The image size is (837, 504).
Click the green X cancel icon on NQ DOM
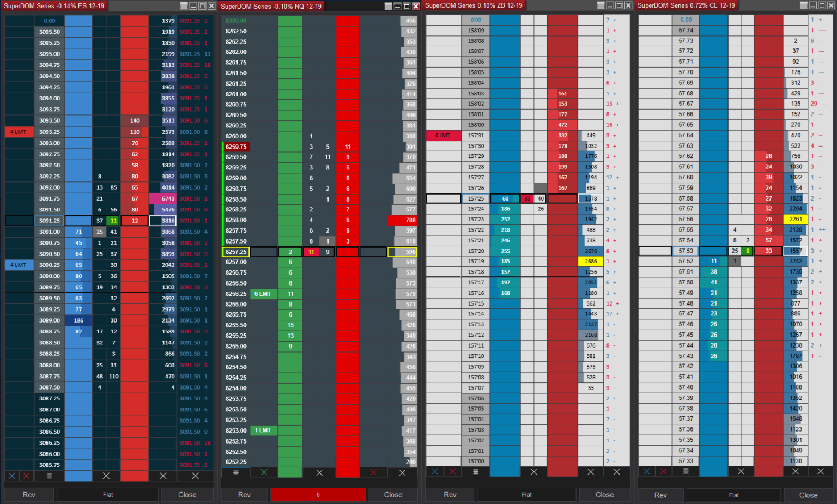click(x=264, y=472)
